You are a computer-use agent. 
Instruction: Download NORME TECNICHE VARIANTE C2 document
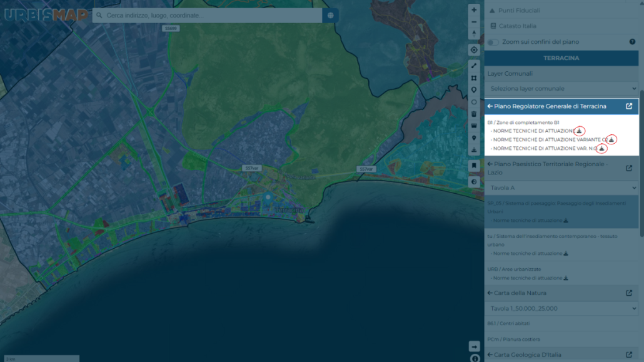611,139
